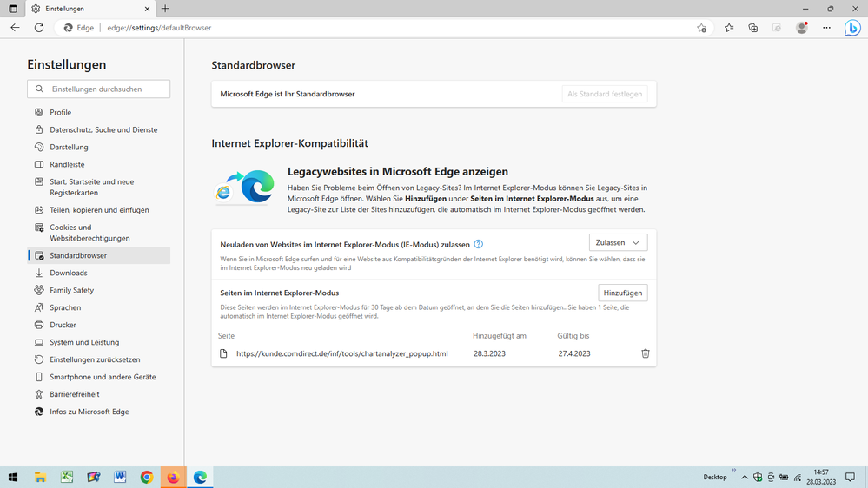Launch Firefox from the Windows taskbar
The image size is (868, 488).
coord(173,477)
